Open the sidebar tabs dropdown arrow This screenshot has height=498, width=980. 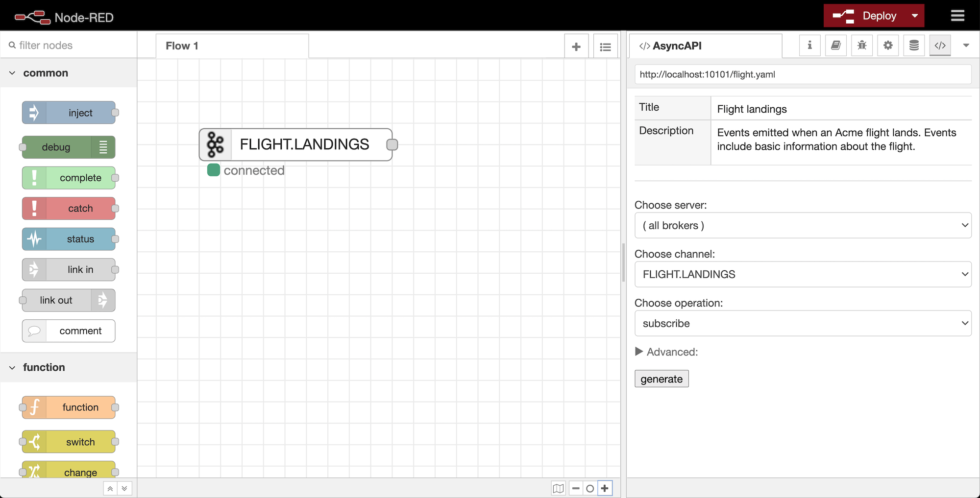point(966,46)
